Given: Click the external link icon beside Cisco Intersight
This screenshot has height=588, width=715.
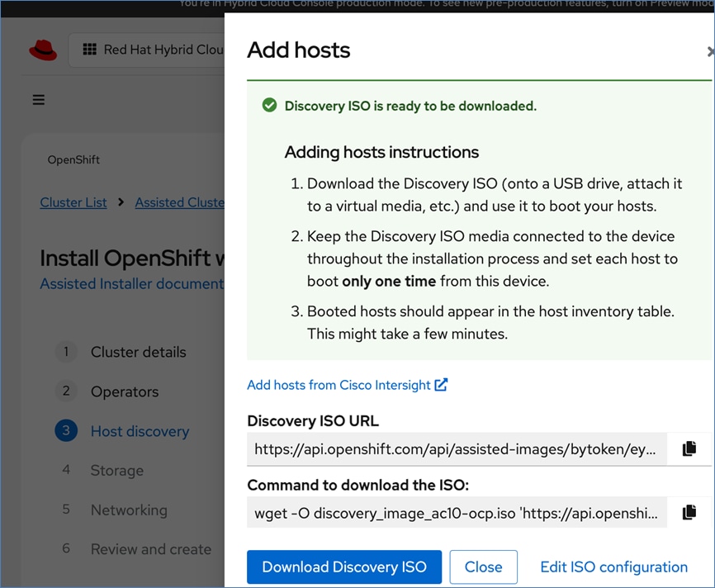Looking at the screenshot, I should 441,385.
